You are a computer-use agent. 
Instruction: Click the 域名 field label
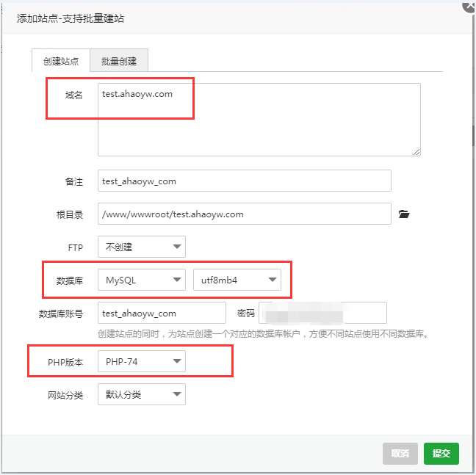point(74,95)
